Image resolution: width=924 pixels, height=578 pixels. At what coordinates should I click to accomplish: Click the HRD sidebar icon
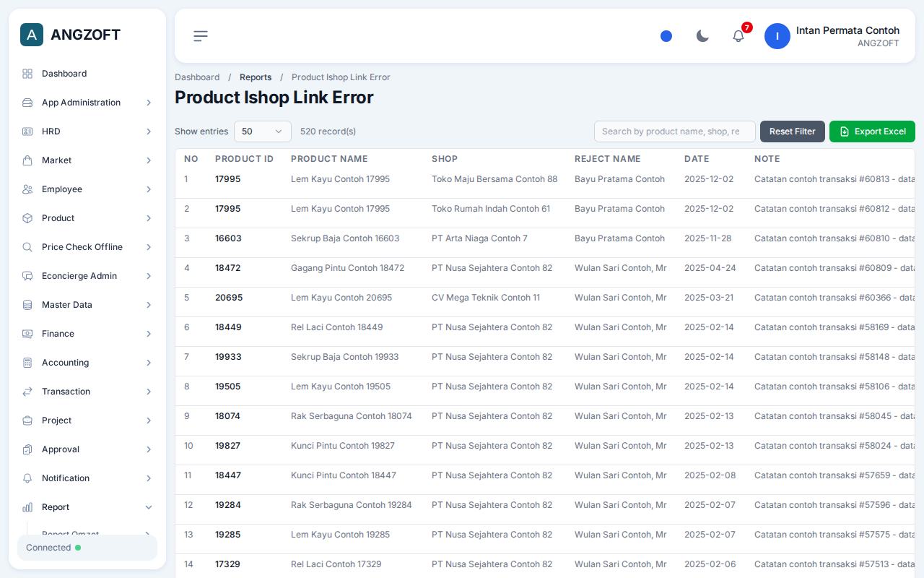27,131
